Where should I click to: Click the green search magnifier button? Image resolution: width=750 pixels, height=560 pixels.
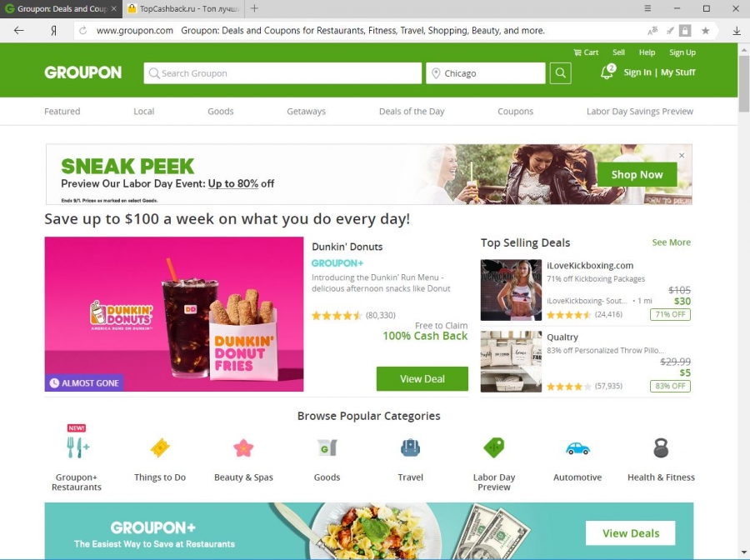pos(560,73)
